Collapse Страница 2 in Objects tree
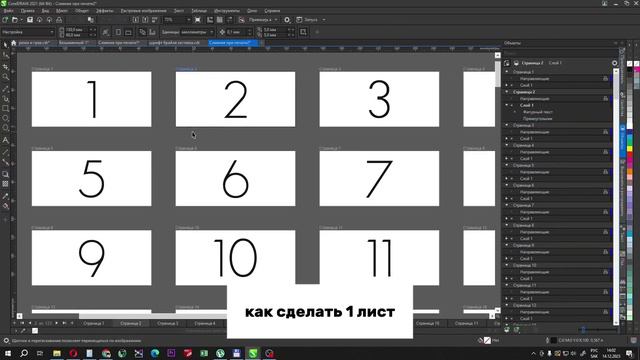 pos(507,92)
